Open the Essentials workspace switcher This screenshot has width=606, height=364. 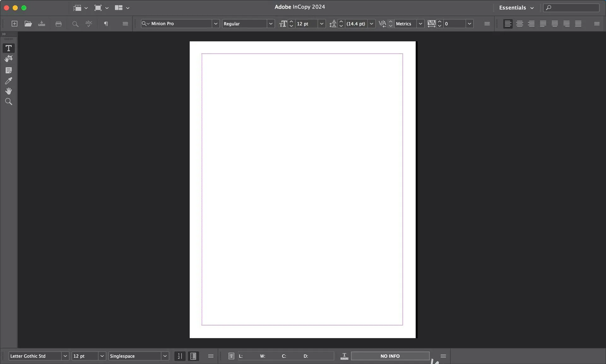click(x=516, y=8)
